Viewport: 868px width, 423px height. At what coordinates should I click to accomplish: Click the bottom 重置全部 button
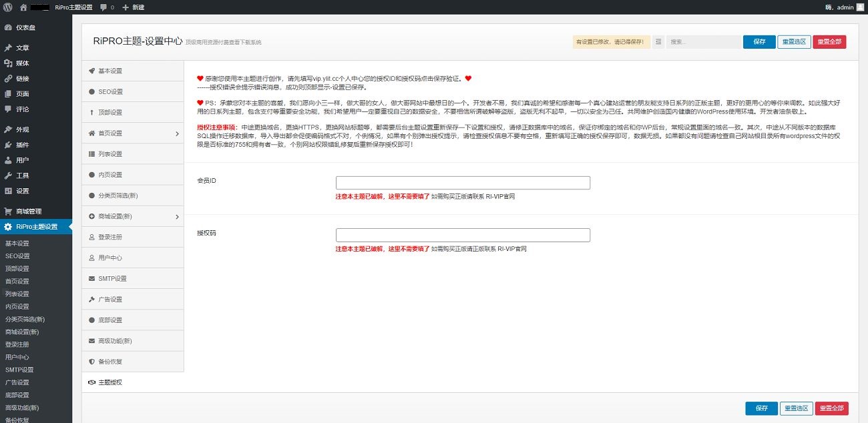(x=832, y=408)
